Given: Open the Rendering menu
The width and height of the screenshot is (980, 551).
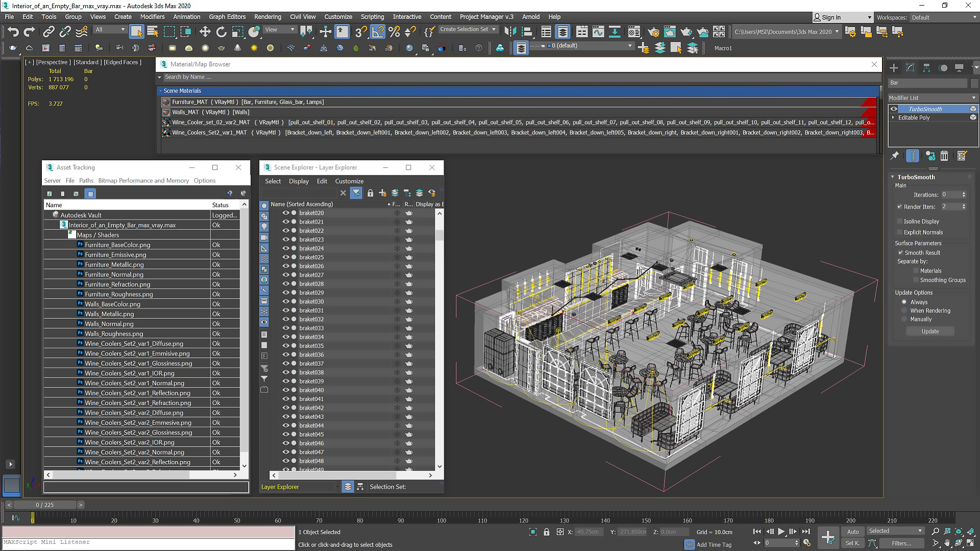Looking at the screenshot, I should pos(267,17).
